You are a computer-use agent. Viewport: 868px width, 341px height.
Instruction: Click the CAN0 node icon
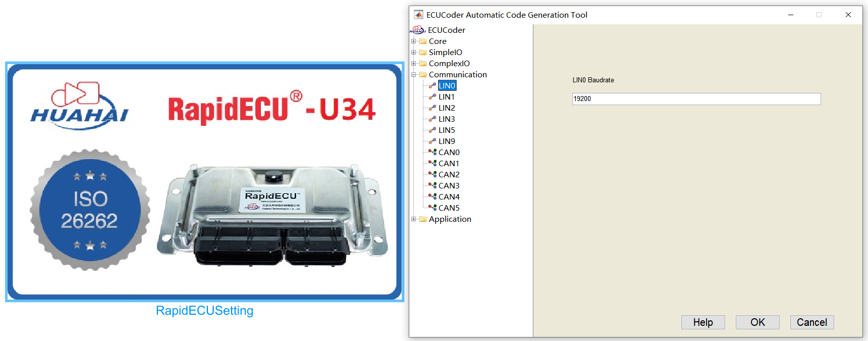point(432,152)
